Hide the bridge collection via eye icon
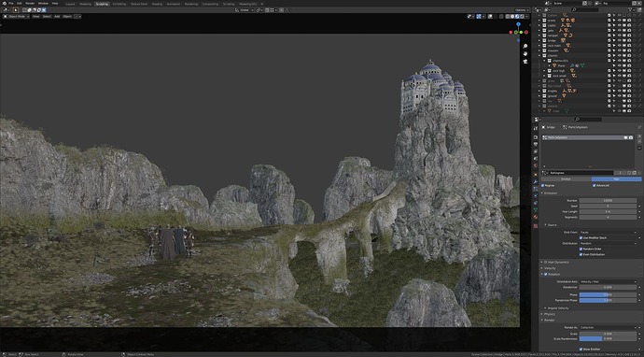Screen dimensions: 644x357 click(x=620, y=40)
